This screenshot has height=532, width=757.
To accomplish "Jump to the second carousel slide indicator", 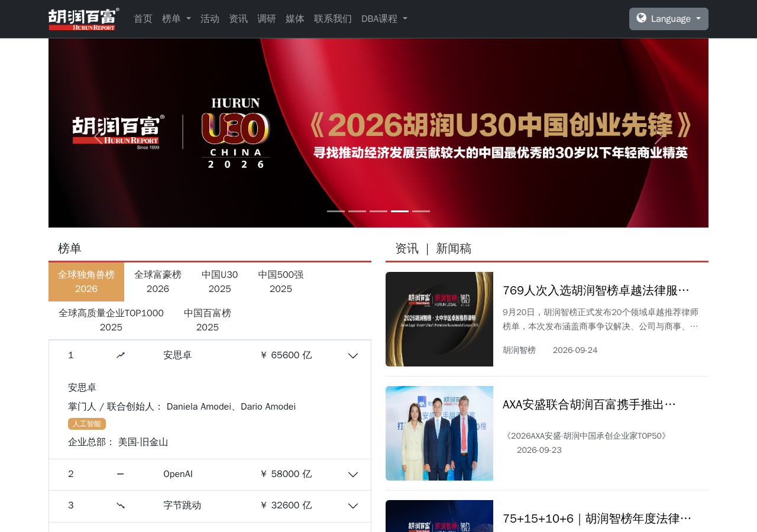I will coord(357,211).
